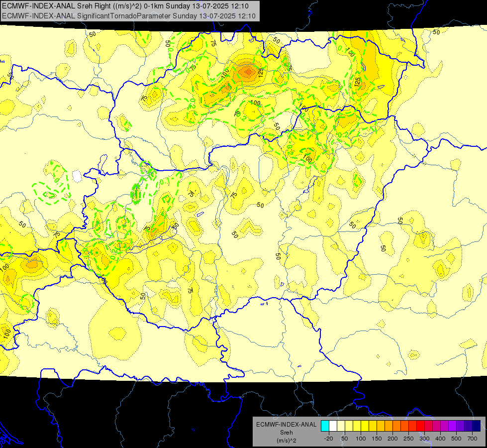Image resolution: width=487 pixels, height=448 pixels.
Task: Select the white swatch in the legend
Action: pos(333,426)
